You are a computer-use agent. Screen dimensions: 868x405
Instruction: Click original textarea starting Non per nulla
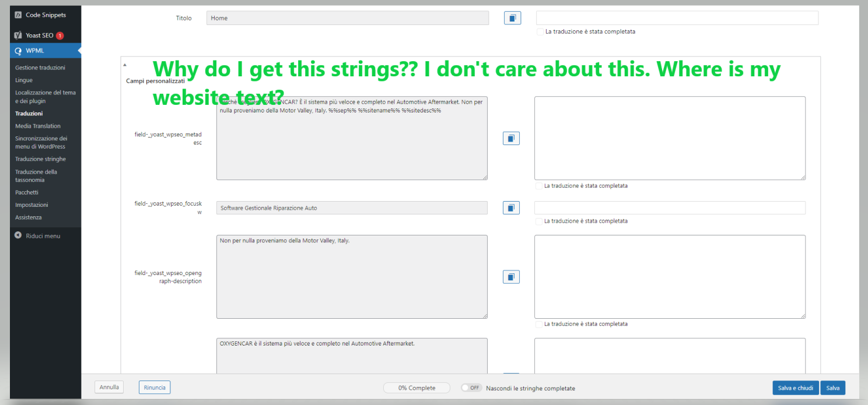coord(352,277)
